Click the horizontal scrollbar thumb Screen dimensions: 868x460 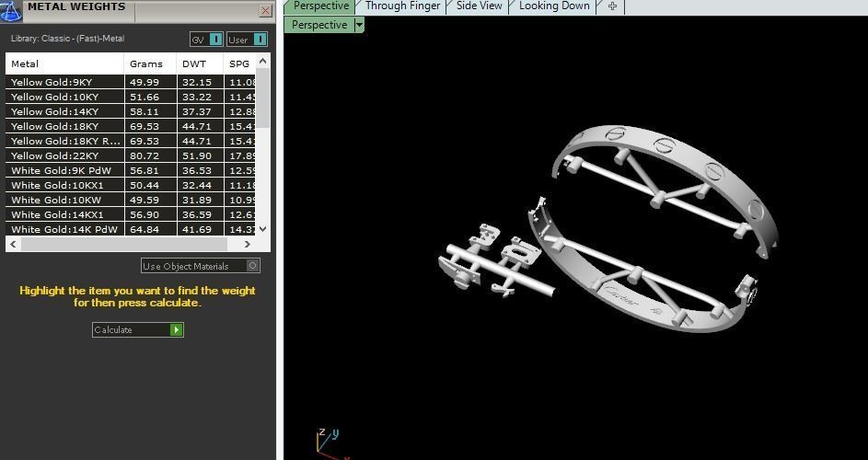coord(124,244)
